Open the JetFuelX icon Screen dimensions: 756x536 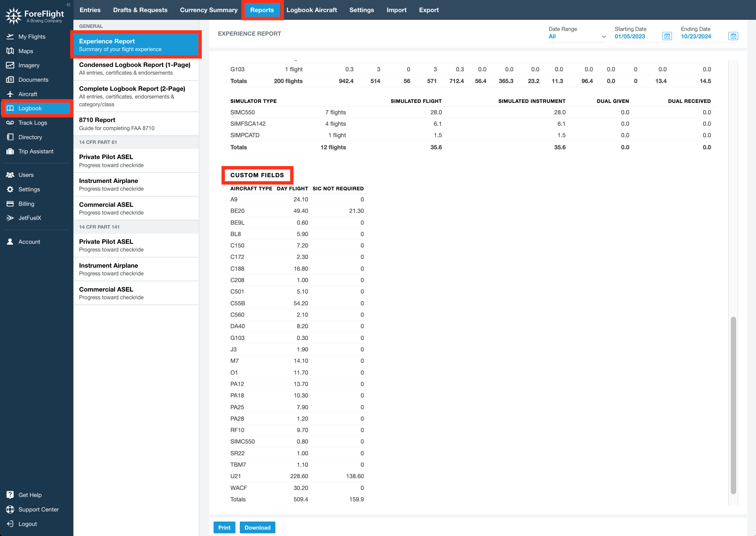point(10,218)
